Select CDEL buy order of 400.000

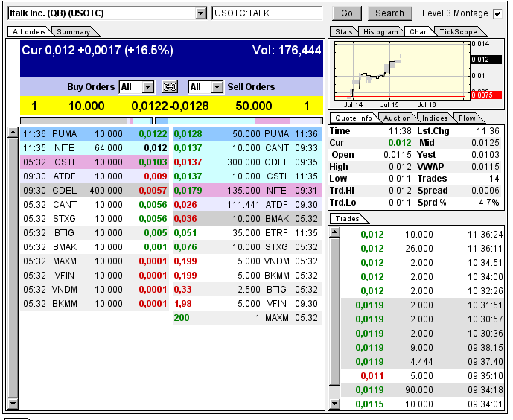tap(95, 191)
